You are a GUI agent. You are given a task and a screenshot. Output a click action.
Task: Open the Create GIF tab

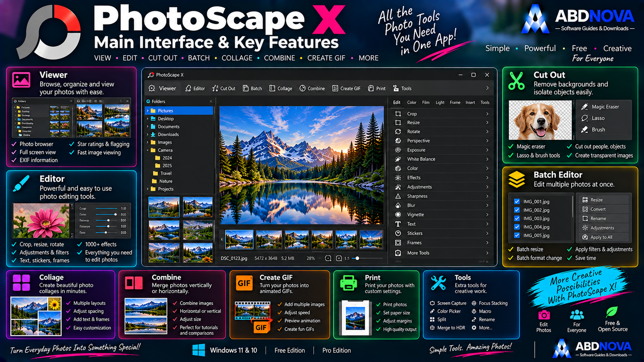coord(347,88)
